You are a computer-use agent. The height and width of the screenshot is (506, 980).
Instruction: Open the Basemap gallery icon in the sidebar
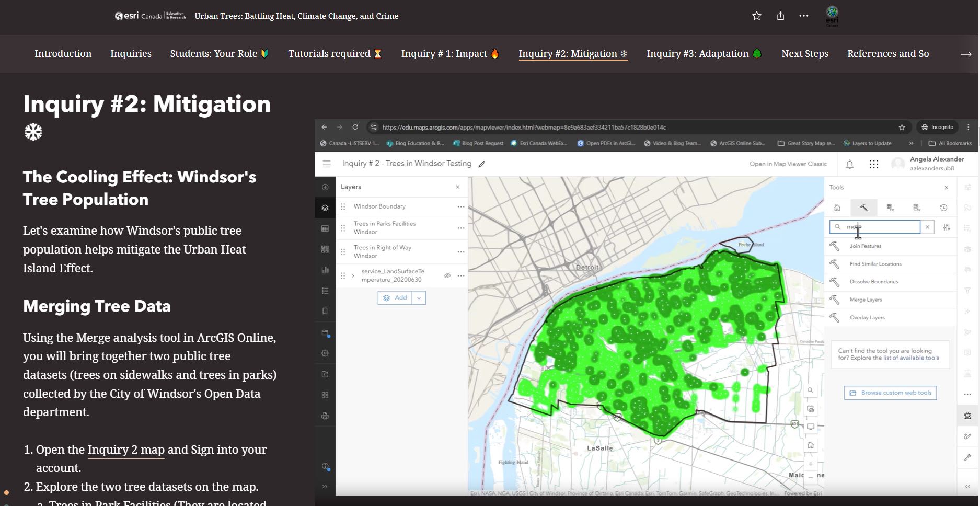[325, 249]
